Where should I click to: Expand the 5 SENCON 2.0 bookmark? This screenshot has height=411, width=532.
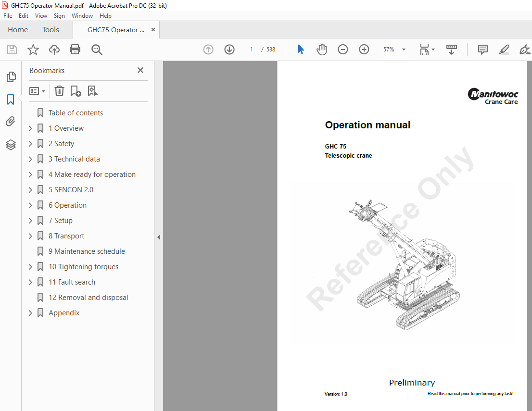tap(30, 190)
